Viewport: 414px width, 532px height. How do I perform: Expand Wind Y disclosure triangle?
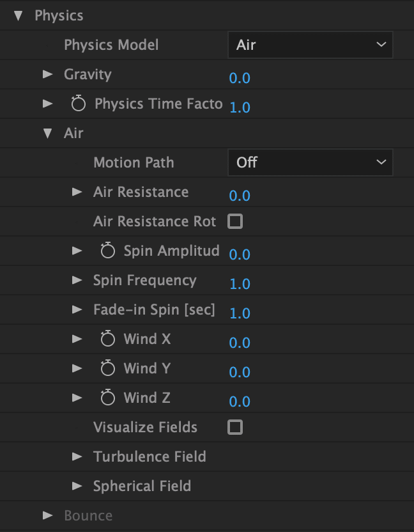click(x=77, y=368)
